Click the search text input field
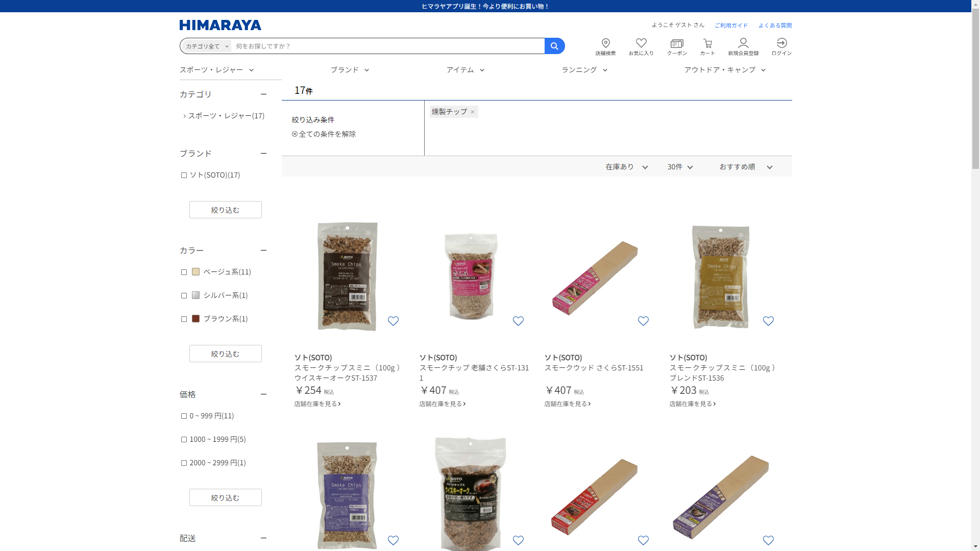This screenshot has height=551, width=980. pyautogui.click(x=388, y=46)
